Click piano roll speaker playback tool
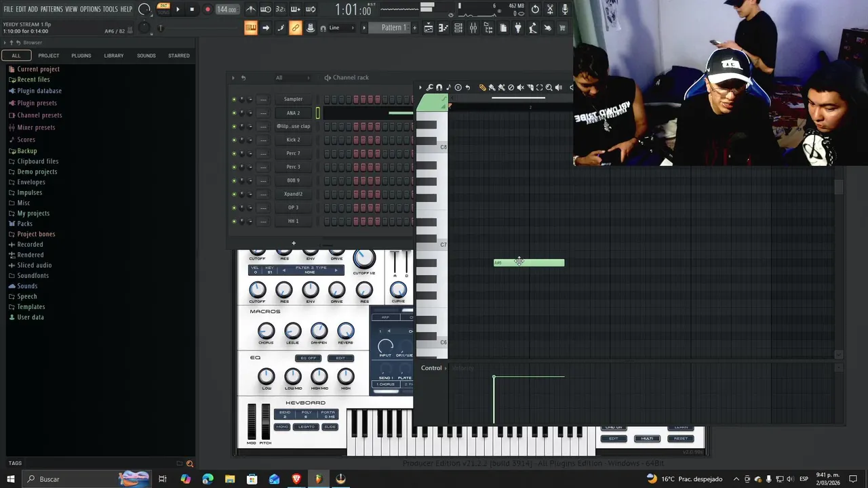The image size is (868, 488). click(558, 87)
